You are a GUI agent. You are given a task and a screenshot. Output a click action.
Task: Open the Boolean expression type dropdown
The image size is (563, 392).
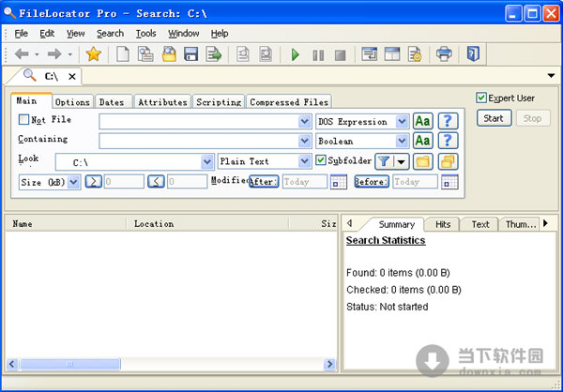pyautogui.click(x=402, y=141)
